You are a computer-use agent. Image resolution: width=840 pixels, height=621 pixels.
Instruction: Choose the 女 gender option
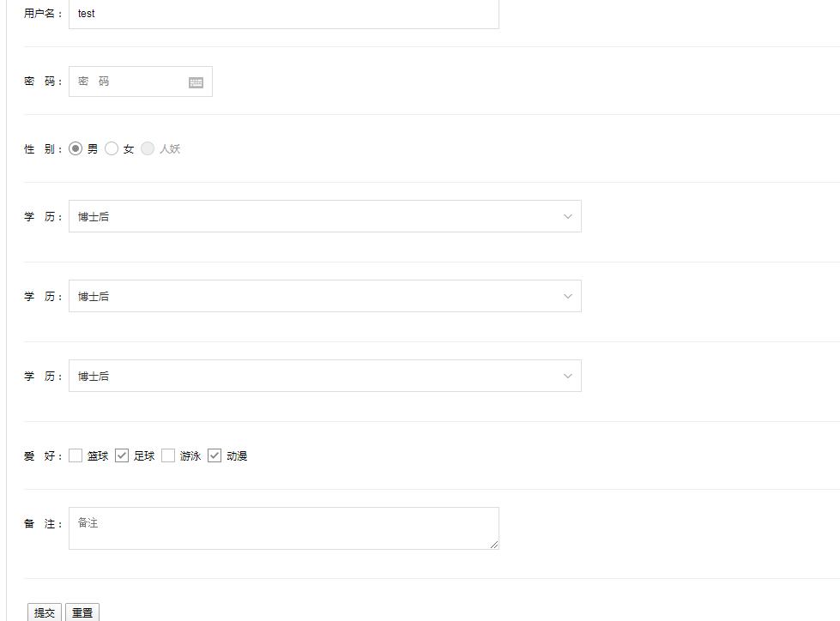point(112,148)
